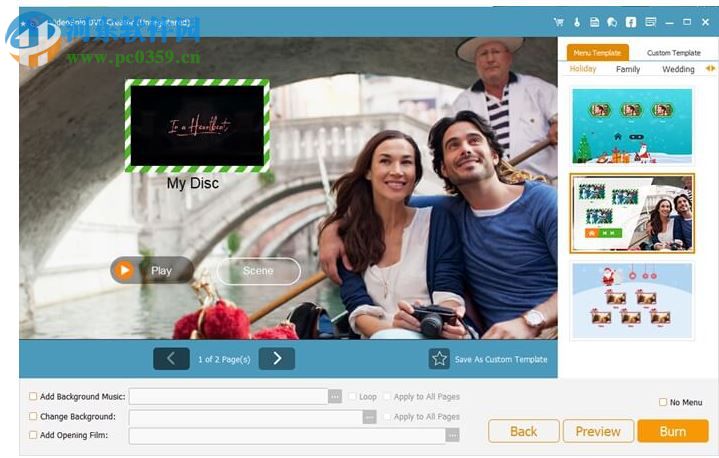Click Save As Custom Template link
Viewport: 719px width, 458px height.
click(501, 359)
